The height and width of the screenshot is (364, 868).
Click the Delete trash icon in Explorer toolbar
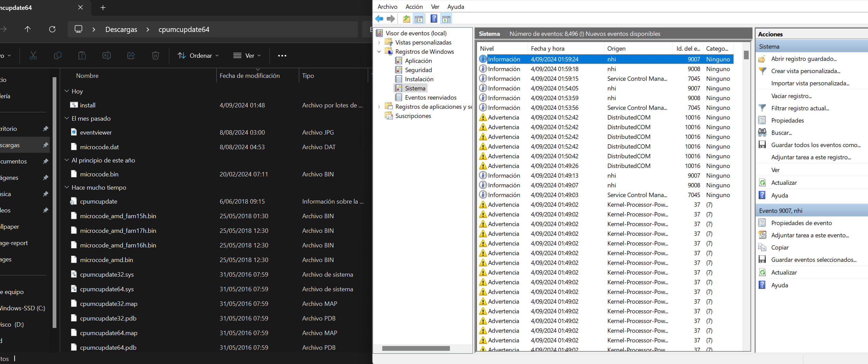point(156,55)
